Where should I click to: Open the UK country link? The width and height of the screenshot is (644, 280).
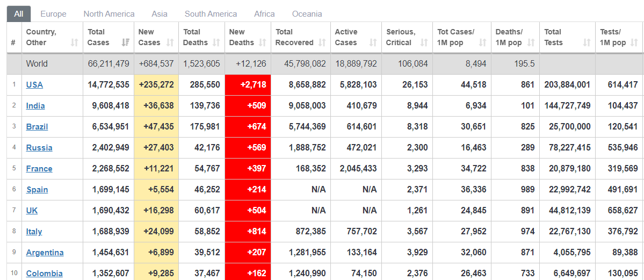(32, 211)
